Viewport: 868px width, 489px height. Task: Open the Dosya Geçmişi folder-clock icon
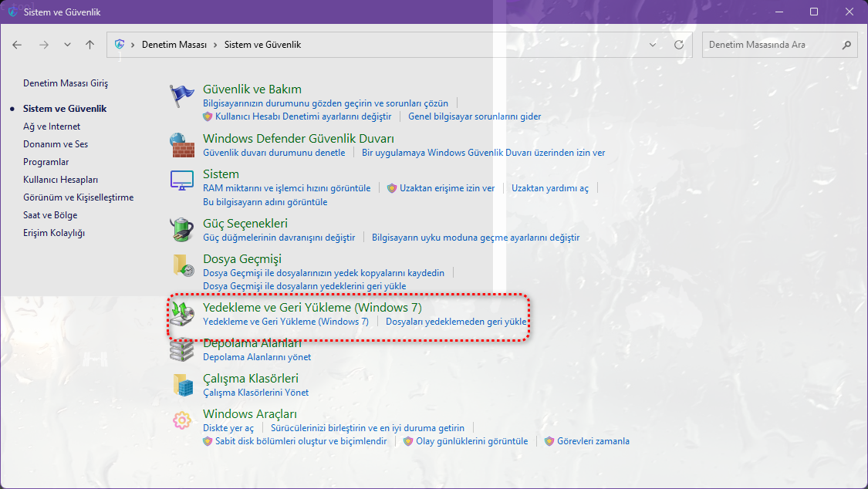[x=183, y=265]
